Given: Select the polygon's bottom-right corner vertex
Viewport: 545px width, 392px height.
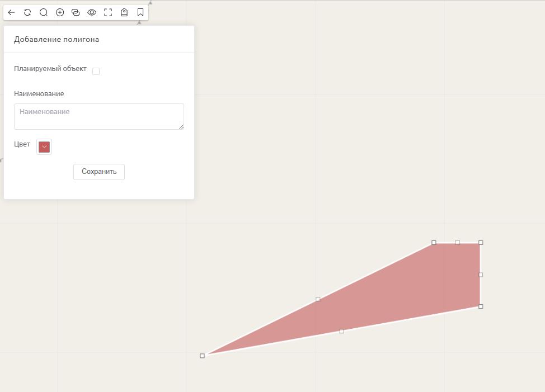Looking at the screenshot, I should click(481, 306).
